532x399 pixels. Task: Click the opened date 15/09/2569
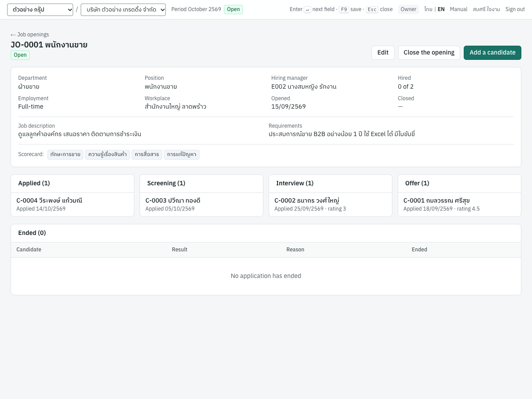tap(289, 106)
